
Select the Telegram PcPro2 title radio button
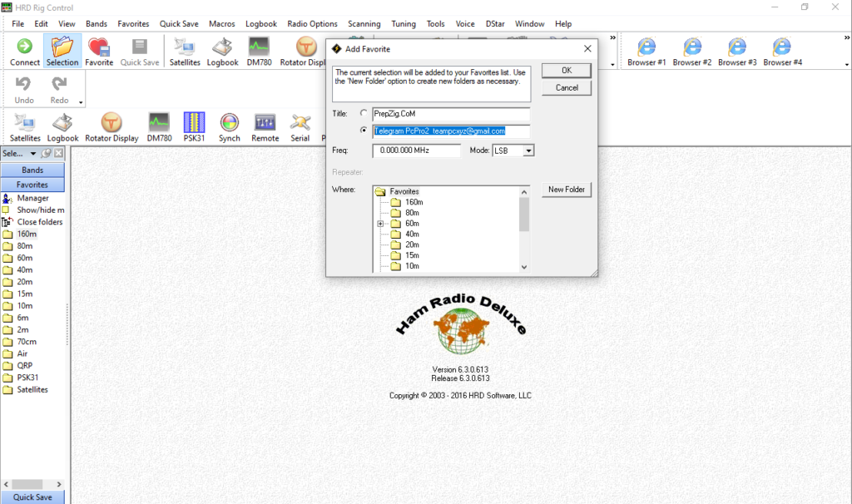(x=364, y=131)
